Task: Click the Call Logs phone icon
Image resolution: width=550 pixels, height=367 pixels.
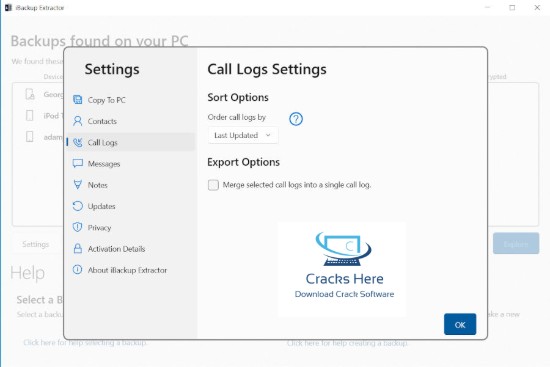Action: [x=78, y=142]
